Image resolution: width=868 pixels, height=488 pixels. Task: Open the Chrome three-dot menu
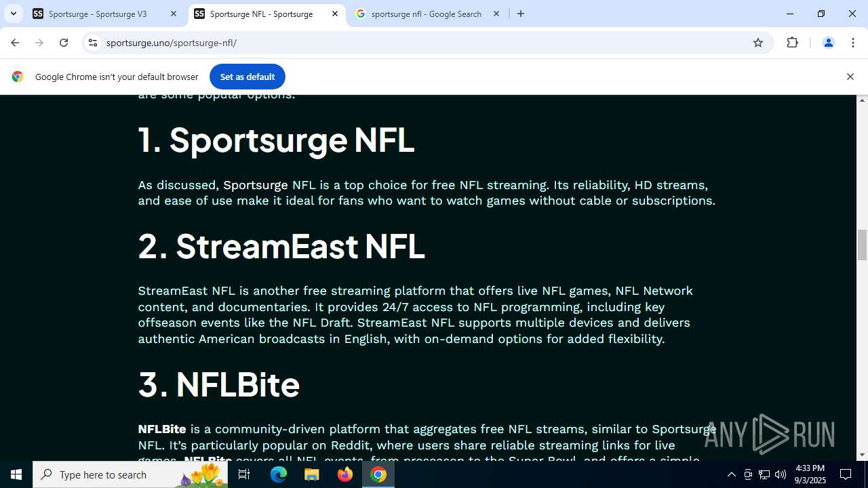[852, 43]
